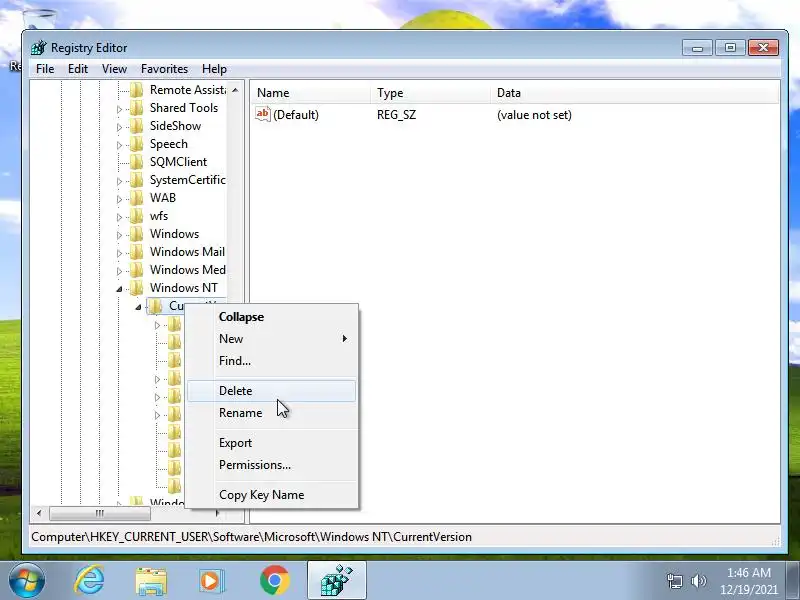Open the File menu
The image size is (800, 600).
(x=45, y=69)
